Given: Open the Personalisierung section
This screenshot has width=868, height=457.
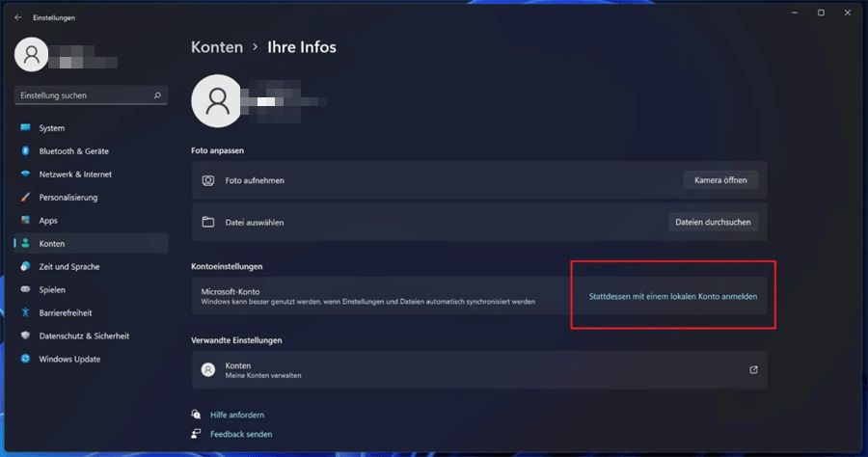Looking at the screenshot, I should [x=91, y=198].
